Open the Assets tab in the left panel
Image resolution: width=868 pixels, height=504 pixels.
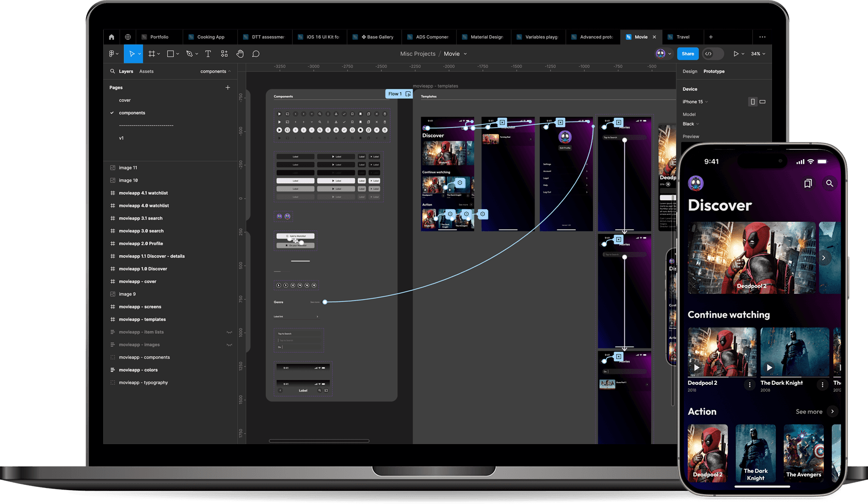(146, 71)
